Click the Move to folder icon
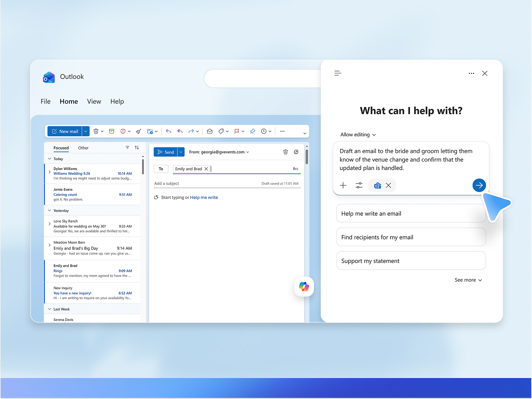This screenshot has width=532, height=399. click(x=150, y=131)
